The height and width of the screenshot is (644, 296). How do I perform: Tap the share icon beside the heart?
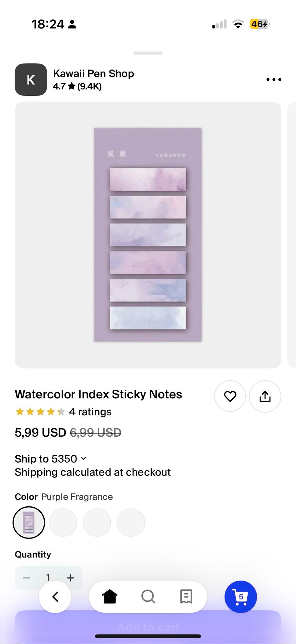pyautogui.click(x=265, y=396)
